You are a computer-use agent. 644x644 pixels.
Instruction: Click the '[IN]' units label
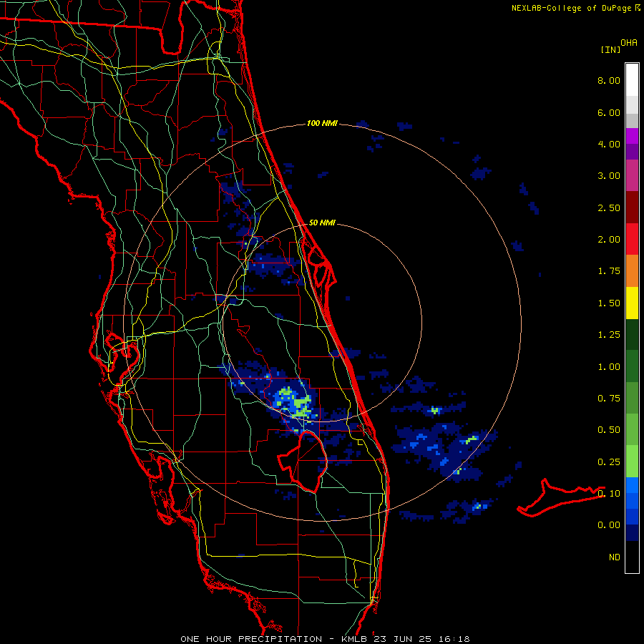pos(610,49)
